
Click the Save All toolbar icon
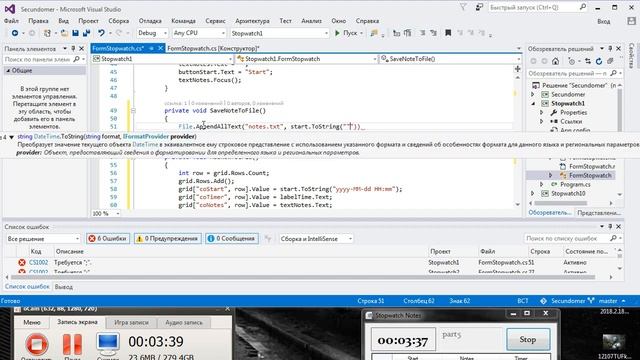(x=86, y=33)
